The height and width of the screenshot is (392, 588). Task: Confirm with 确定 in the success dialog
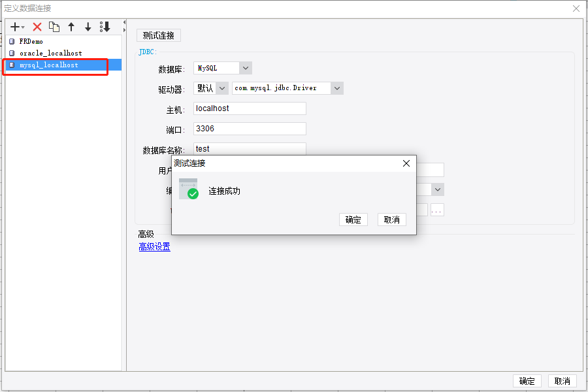pyautogui.click(x=353, y=220)
